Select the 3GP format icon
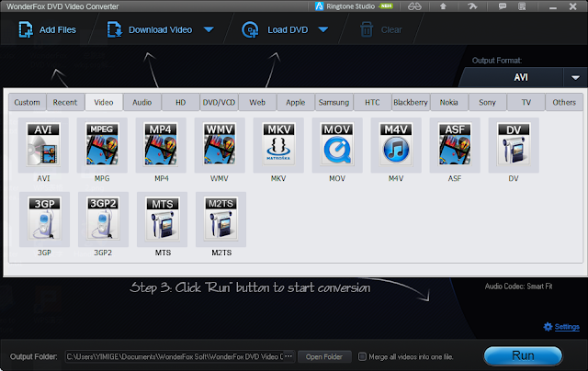588x371 pixels. (44, 219)
